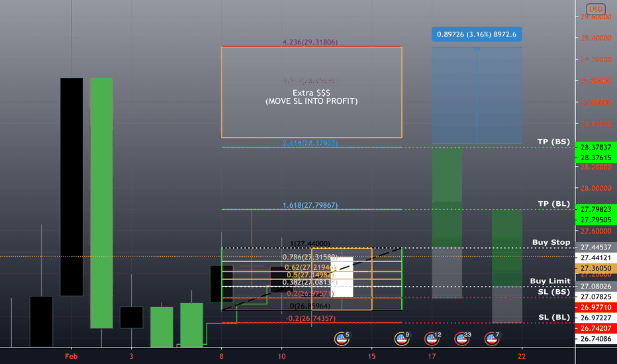The height and width of the screenshot is (364, 617).
Task: Select the Buy Stop line label
Action: click(x=551, y=242)
